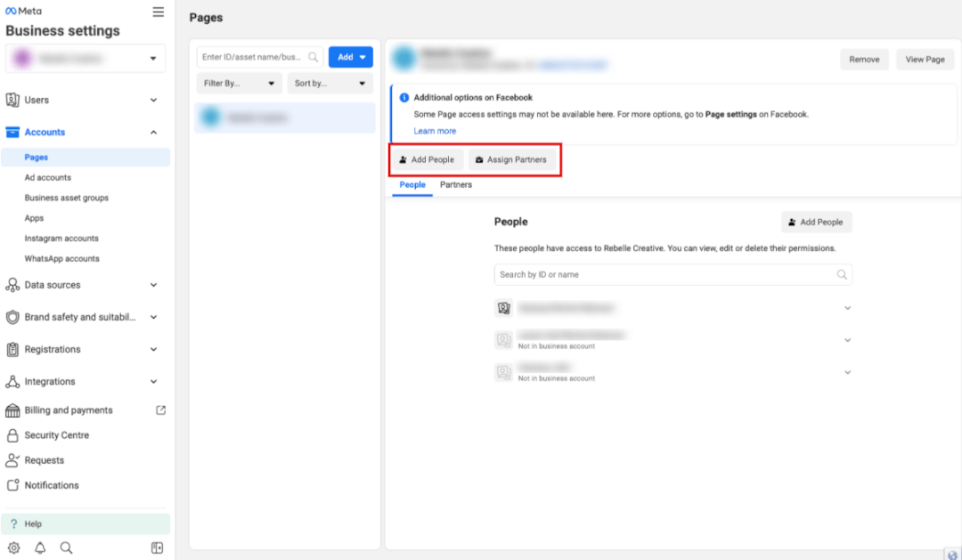Screen dimensions: 962x560
Task: Expand the Add button dropdown arrow
Action: point(362,56)
